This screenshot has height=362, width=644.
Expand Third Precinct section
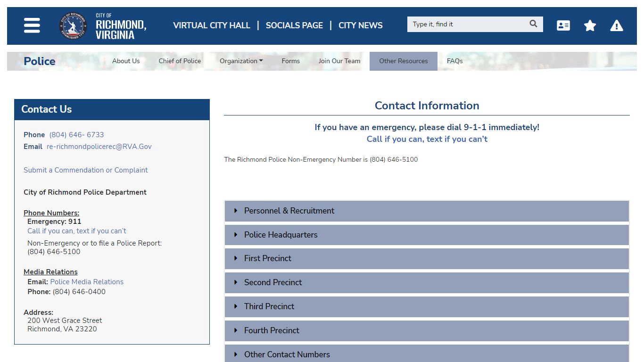427,306
